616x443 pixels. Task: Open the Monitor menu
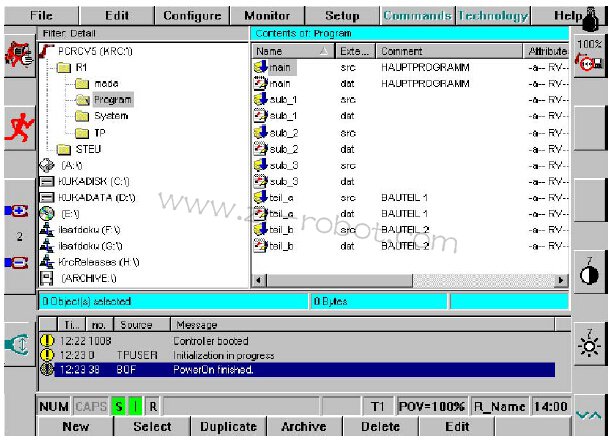click(267, 16)
